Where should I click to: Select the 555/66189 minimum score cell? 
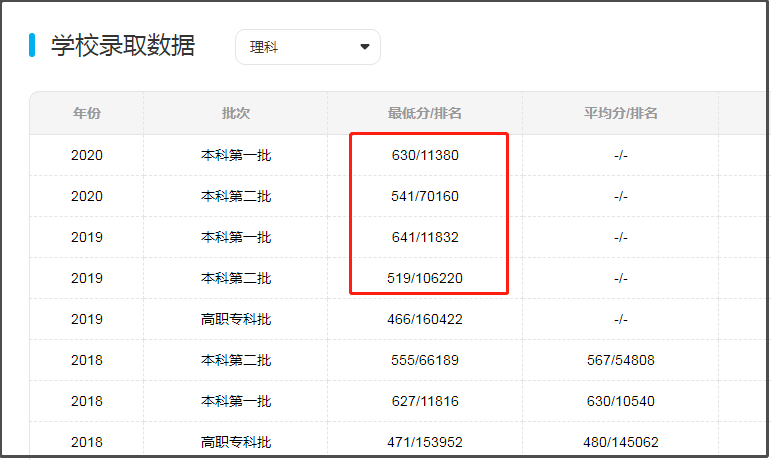click(x=425, y=360)
